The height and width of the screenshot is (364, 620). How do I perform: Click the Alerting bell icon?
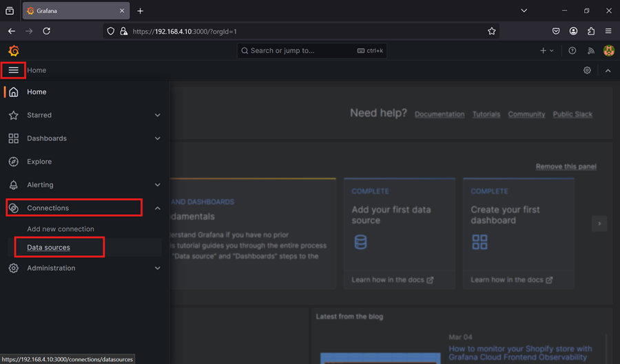[x=14, y=185]
